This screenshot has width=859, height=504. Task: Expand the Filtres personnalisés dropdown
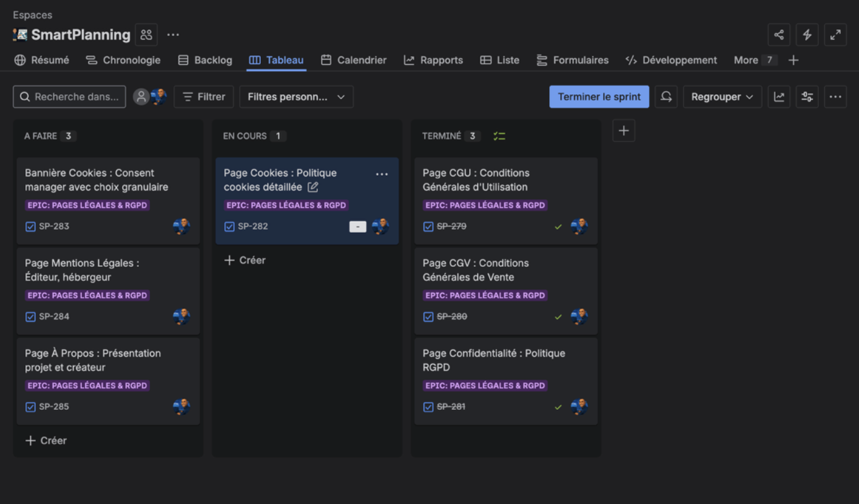point(296,97)
